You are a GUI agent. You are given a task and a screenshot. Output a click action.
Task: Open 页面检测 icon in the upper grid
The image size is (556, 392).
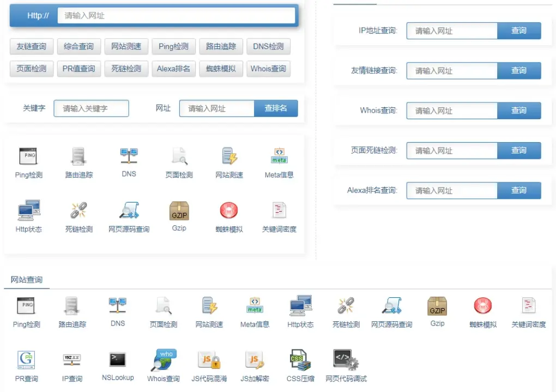[x=179, y=156]
